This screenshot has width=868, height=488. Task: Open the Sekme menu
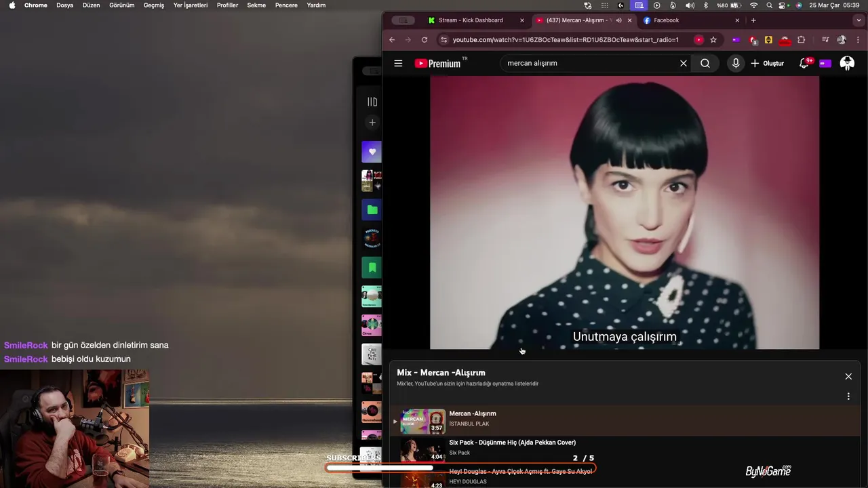(256, 5)
